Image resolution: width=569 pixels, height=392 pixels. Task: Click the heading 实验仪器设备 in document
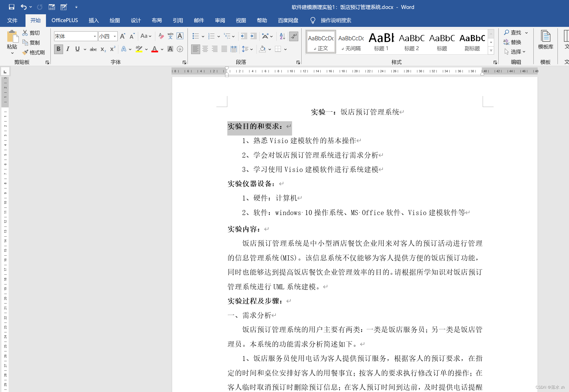[251, 184]
